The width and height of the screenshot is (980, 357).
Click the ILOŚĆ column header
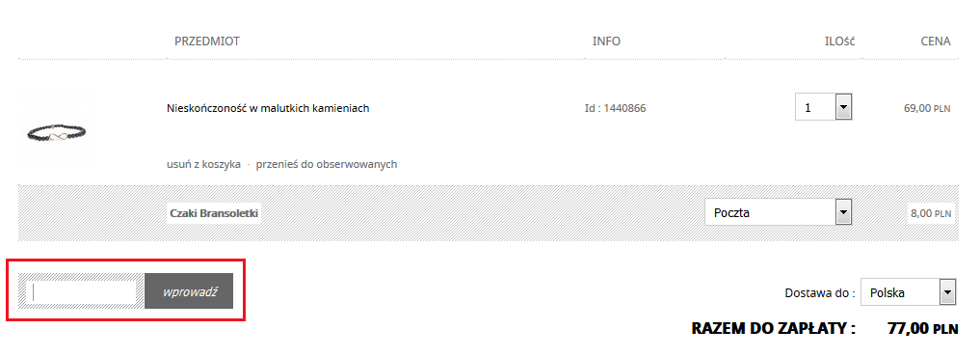(839, 41)
